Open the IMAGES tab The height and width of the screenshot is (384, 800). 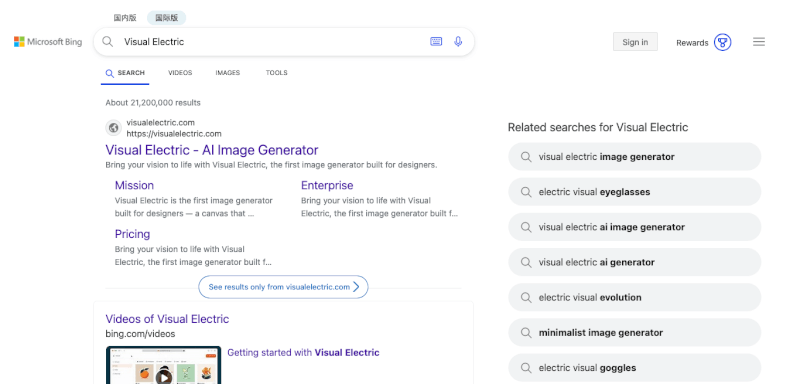point(228,73)
